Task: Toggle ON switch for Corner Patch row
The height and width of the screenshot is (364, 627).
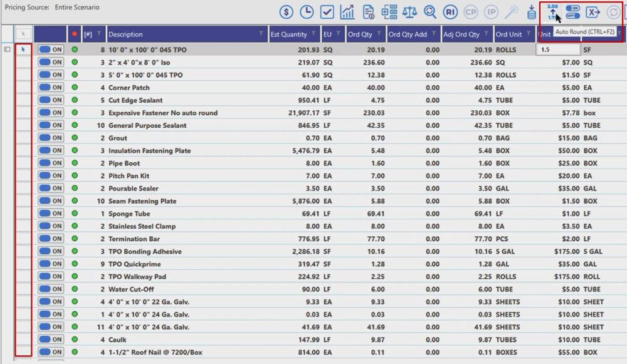Action: tap(51, 88)
